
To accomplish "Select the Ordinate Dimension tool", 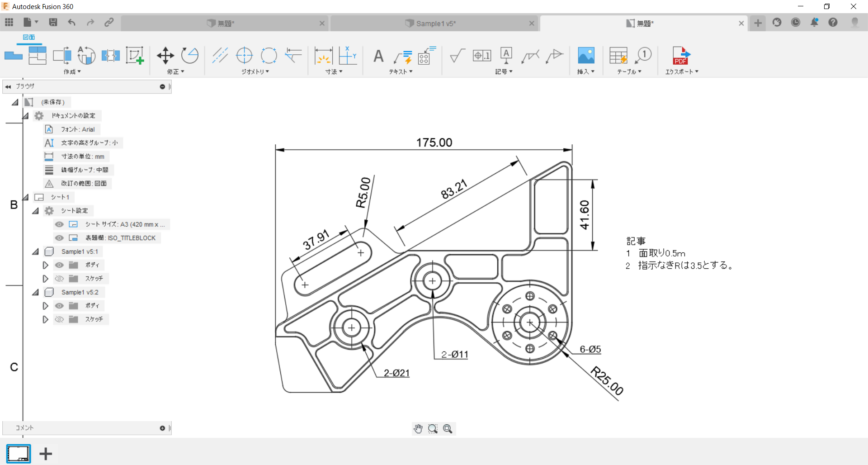I will [348, 56].
